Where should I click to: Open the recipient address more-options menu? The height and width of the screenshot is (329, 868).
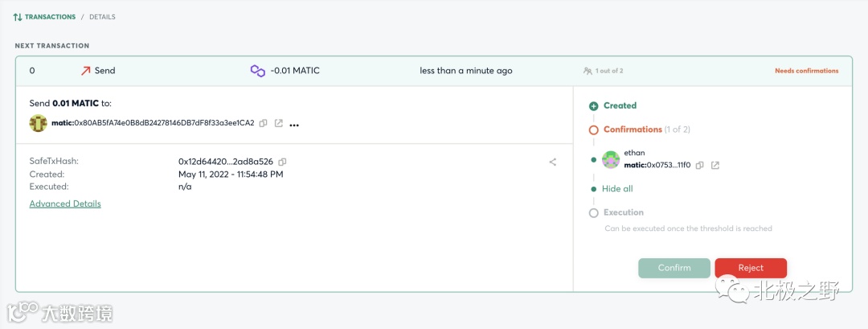(x=294, y=125)
